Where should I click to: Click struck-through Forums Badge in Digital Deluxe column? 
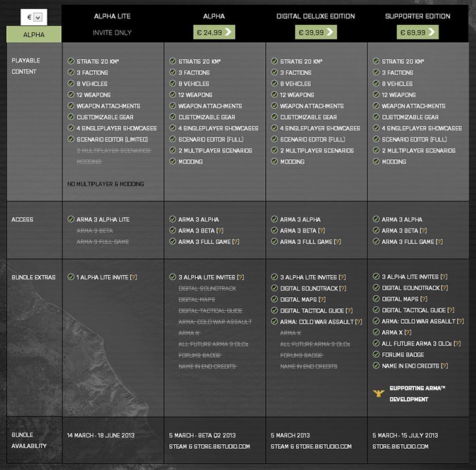(x=301, y=355)
